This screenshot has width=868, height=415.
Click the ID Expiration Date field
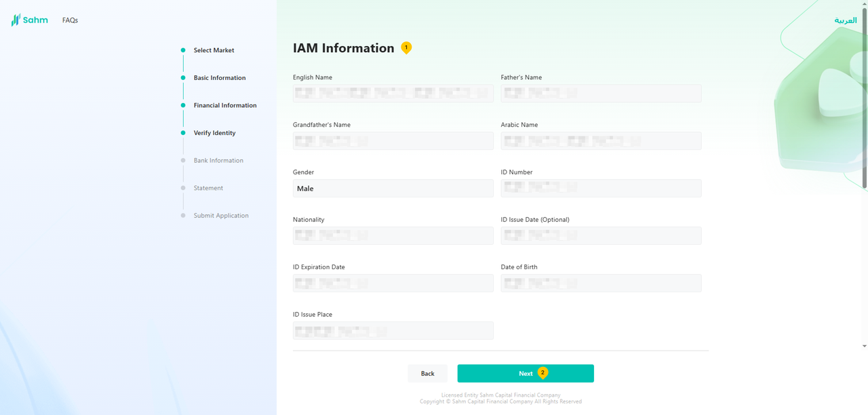tap(393, 283)
